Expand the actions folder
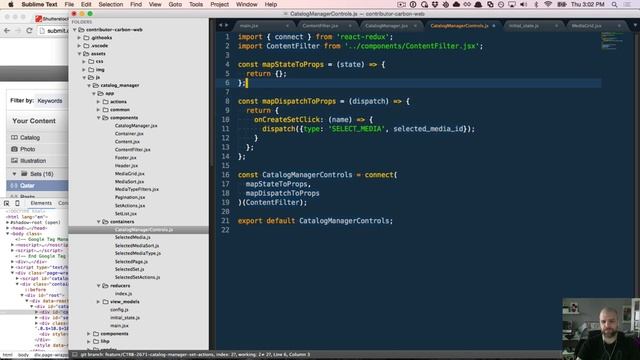 click(x=98, y=102)
